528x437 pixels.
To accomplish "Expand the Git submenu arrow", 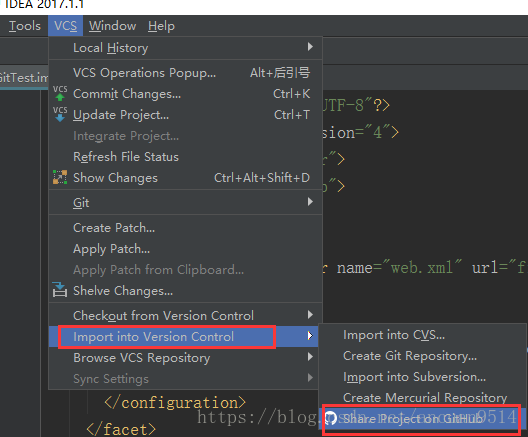I will click(x=310, y=202).
